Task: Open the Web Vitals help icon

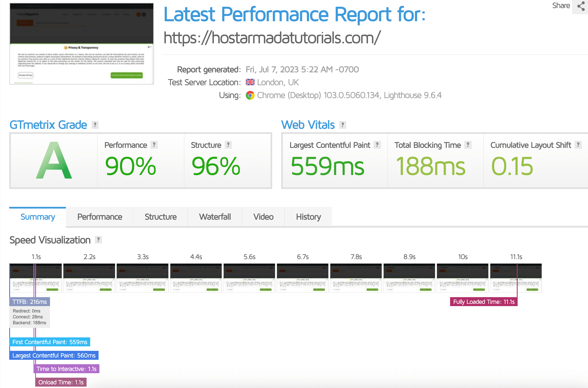Action: coord(343,125)
